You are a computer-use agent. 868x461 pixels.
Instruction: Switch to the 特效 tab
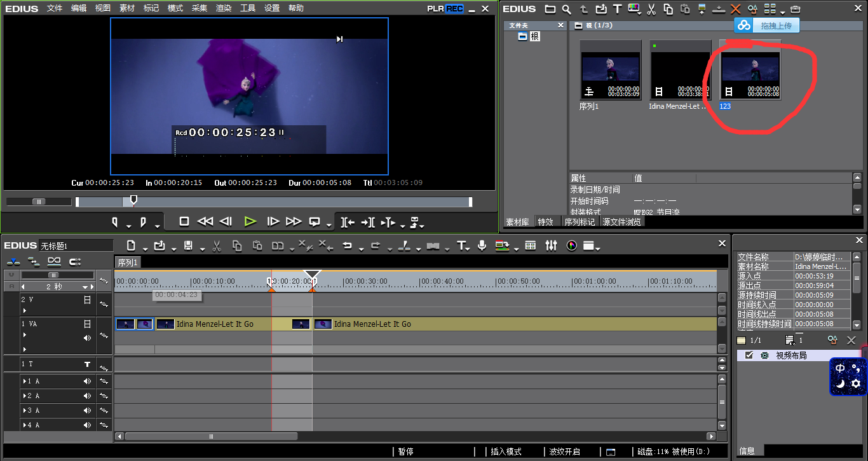pyautogui.click(x=545, y=222)
